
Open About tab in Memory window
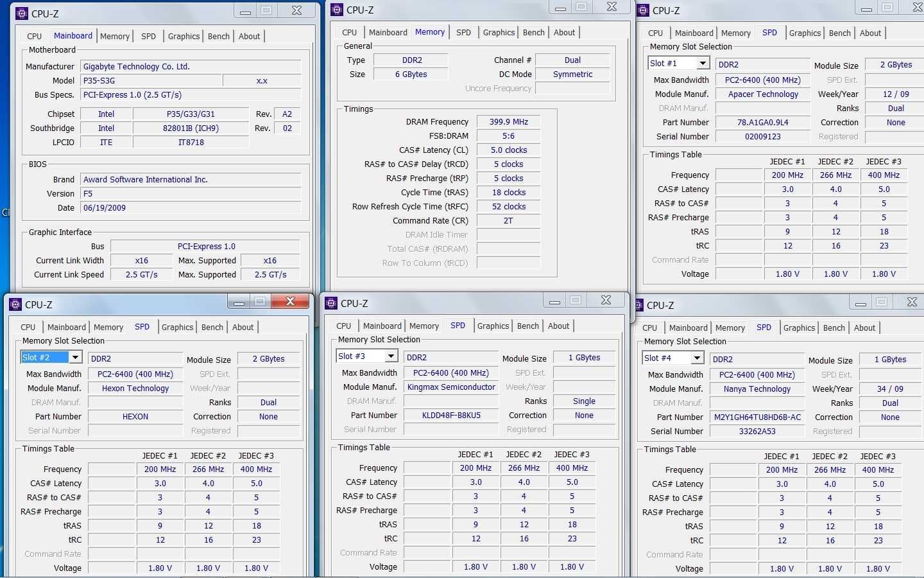(564, 32)
